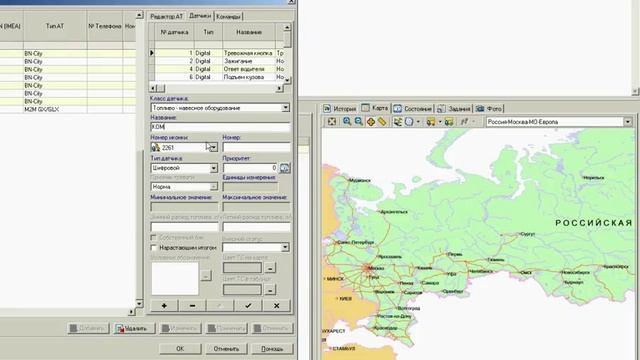Add a new sensor with plus button

coord(164,305)
